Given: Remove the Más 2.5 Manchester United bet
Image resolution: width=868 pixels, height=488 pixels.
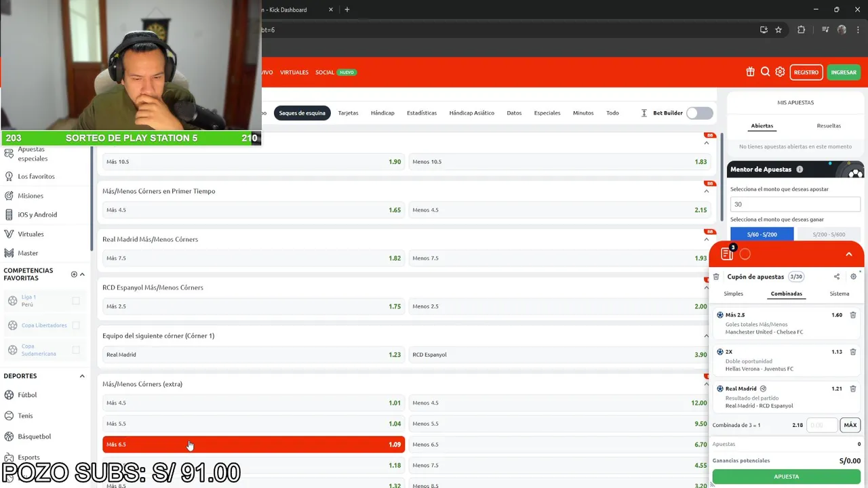Looking at the screenshot, I should pyautogui.click(x=853, y=315).
